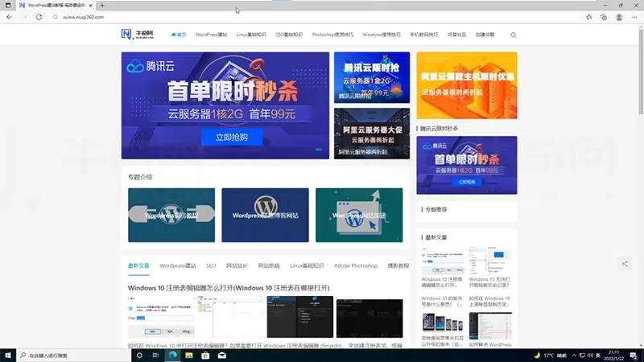Select the 网站站长 category tab
Viewport: 644px width, 362px height.
[237, 266]
